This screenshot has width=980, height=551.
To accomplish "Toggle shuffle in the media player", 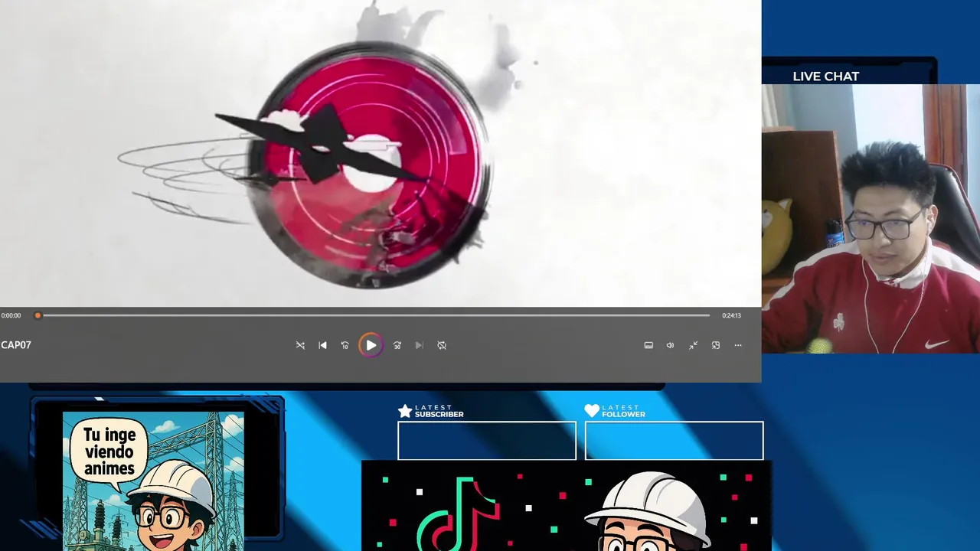I will [300, 345].
